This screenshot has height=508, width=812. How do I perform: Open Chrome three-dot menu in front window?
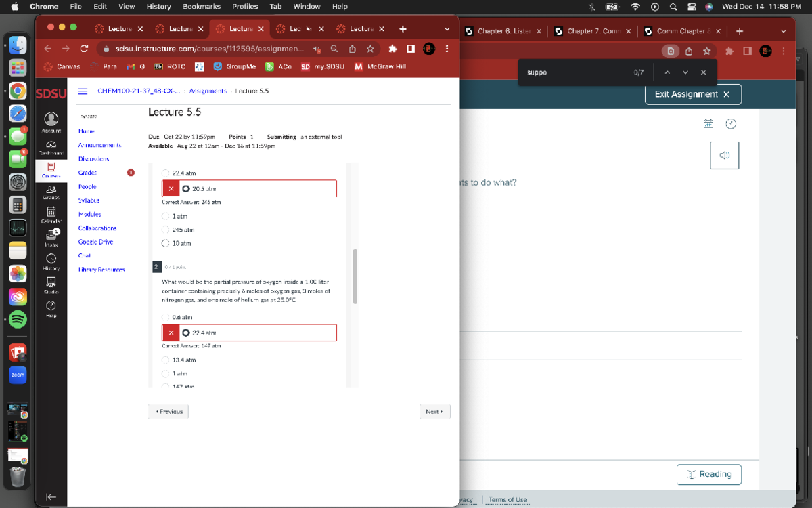click(x=447, y=49)
